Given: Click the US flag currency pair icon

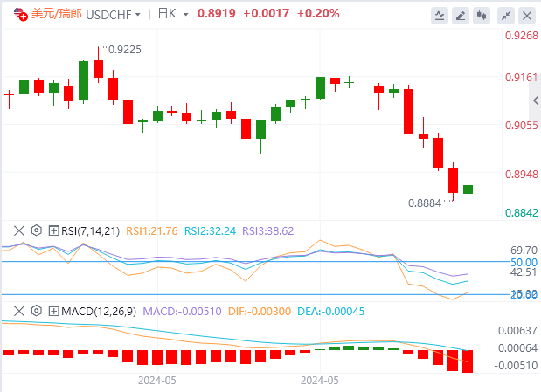Looking at the screenshot, I should pos(16,14).
